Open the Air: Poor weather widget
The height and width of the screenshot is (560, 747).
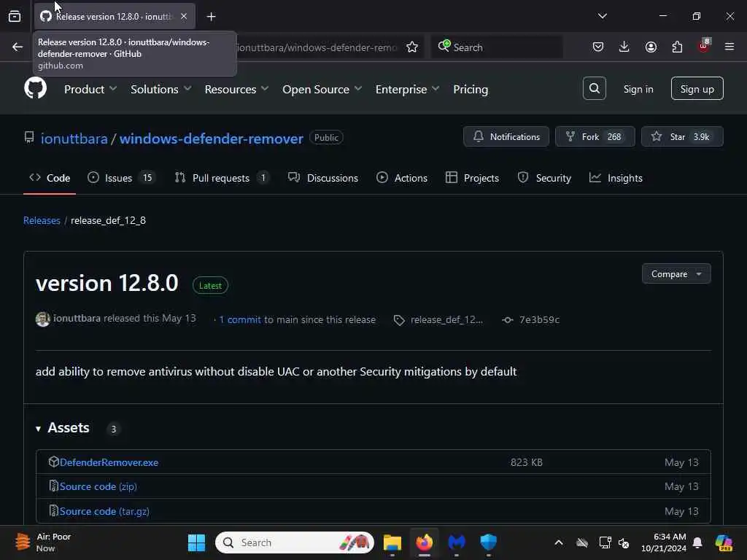[43, 542]
